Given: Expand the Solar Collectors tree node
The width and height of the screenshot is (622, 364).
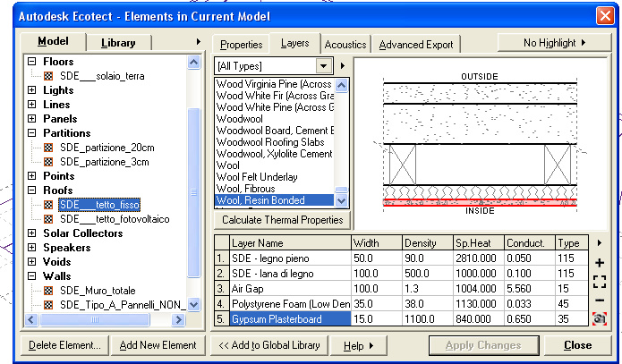Looking at the screenshot, I should tap(31, 233).
